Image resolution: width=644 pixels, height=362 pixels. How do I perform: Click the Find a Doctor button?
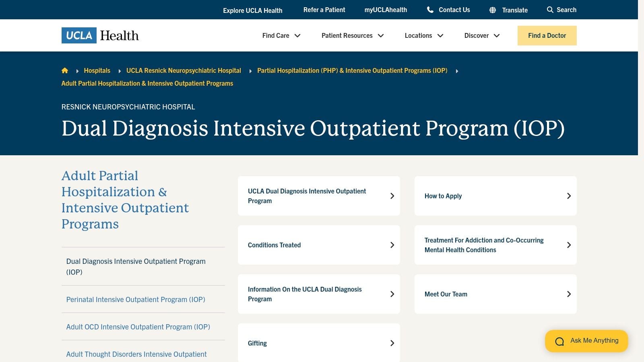click(547, 35)
